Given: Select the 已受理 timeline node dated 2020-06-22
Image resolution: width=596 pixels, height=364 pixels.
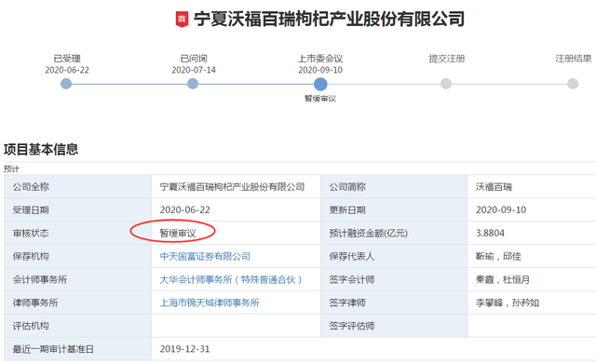Looking at the screenshot, I should pos(66,84).
